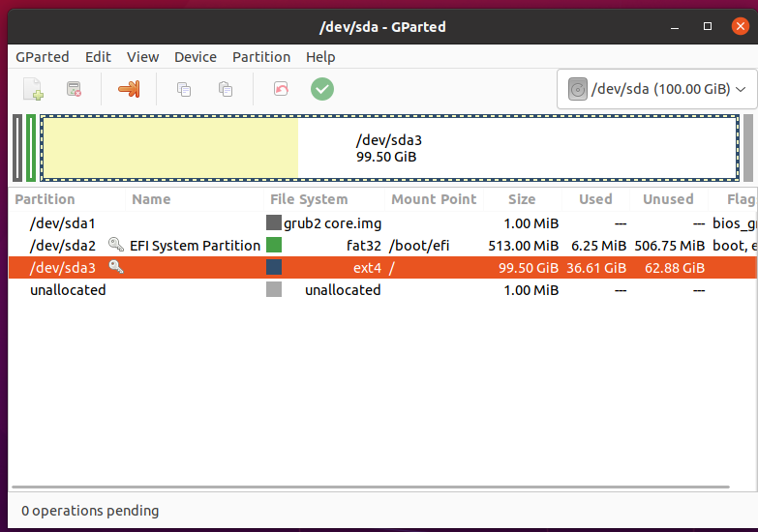Screen dimensions: 758x532
Task: Click the 0 operations pending status text
Action: click(90, 511)
